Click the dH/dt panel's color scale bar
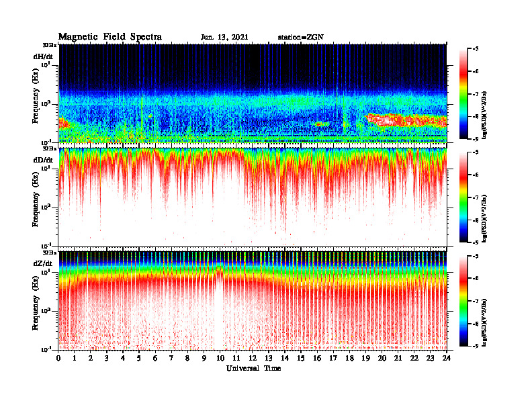The height and width of the screenshot is (411, 532). [x=463, y=94]
